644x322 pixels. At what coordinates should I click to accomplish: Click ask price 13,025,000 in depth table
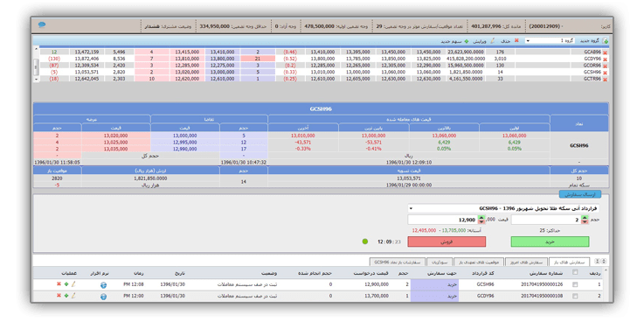coord(116,143)
